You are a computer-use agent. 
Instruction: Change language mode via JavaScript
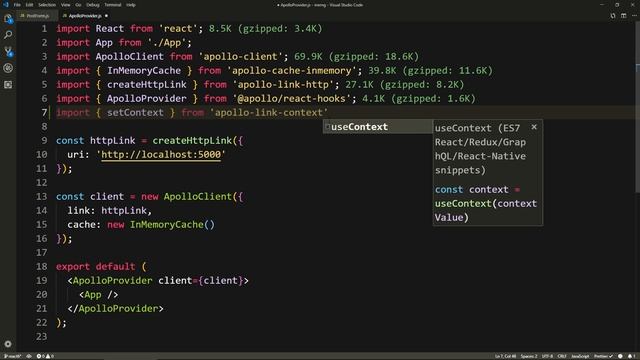click(x=580, y=356)
